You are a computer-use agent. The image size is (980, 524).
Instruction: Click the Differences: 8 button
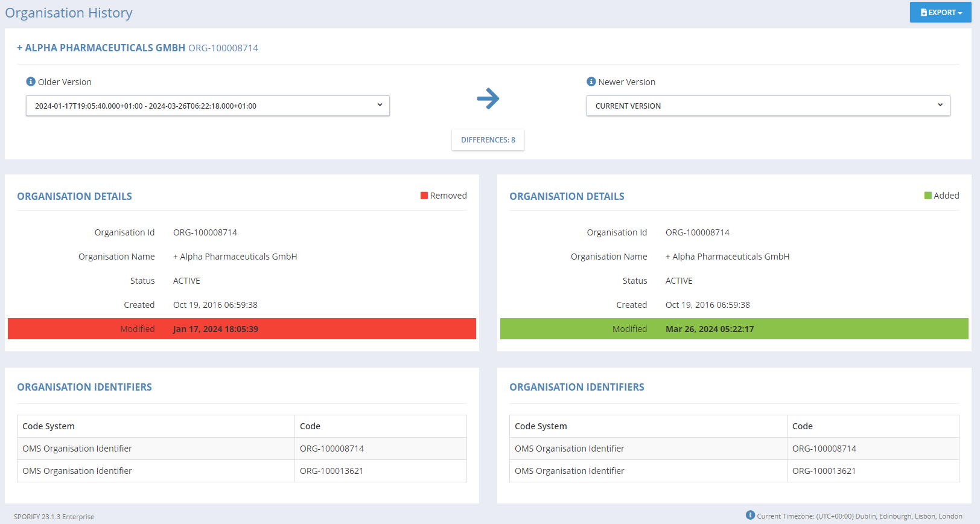488,139
